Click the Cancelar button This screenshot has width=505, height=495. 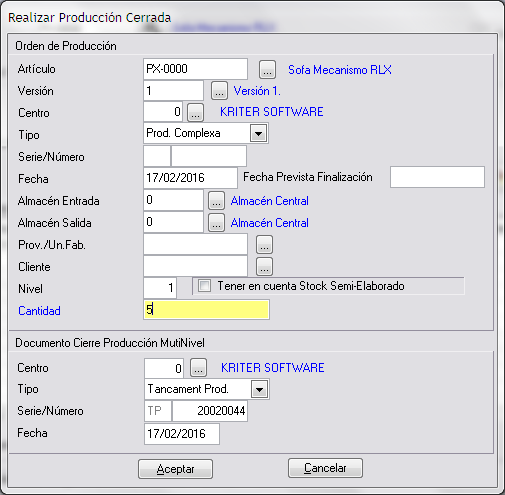tap(325, 468)
